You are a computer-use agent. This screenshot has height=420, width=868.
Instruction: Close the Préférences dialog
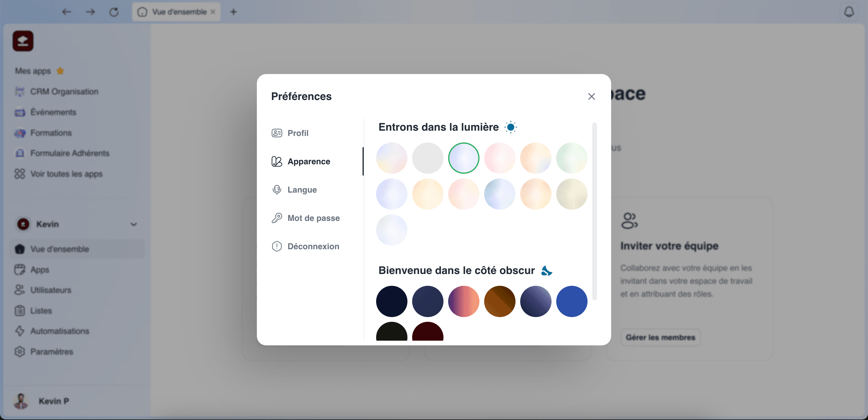point(591,96)
